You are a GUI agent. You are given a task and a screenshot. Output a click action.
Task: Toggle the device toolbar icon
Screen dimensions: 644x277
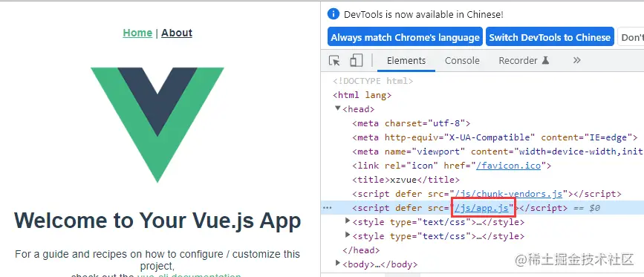pyautogui.click(x=356, y=60)
